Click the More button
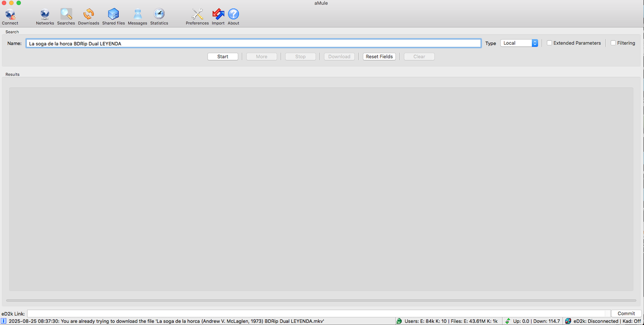This screenshot has width=644, height=325. pyautogui.click(x=262, y=57)
